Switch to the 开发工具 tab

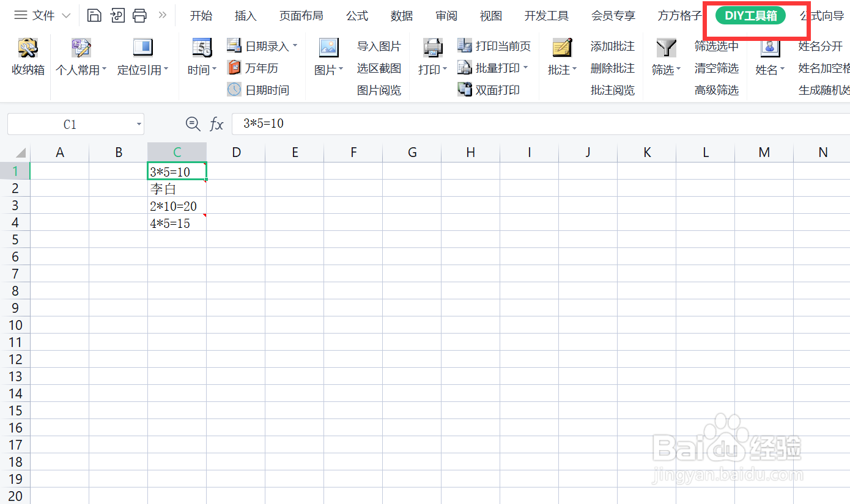[547, 16]
